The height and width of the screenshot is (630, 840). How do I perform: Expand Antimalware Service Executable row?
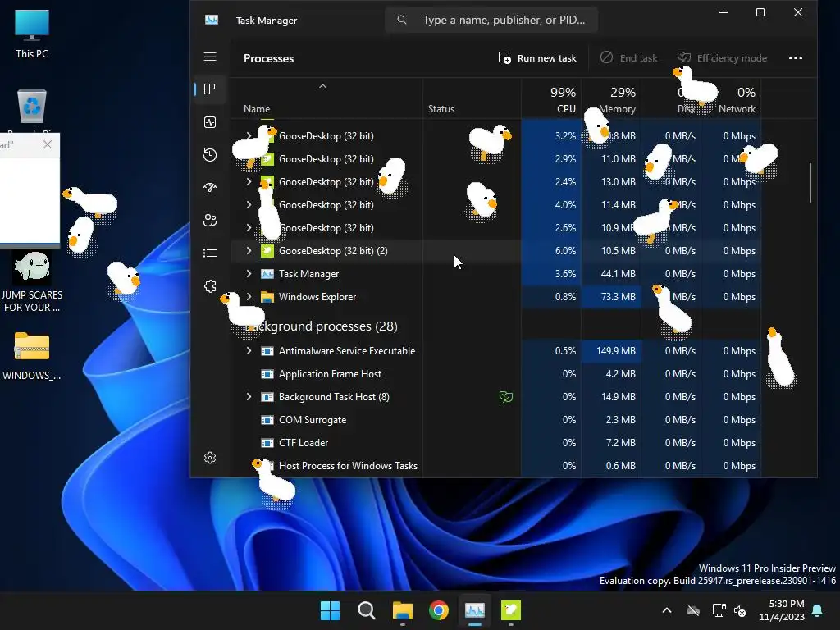coord(249,351)
